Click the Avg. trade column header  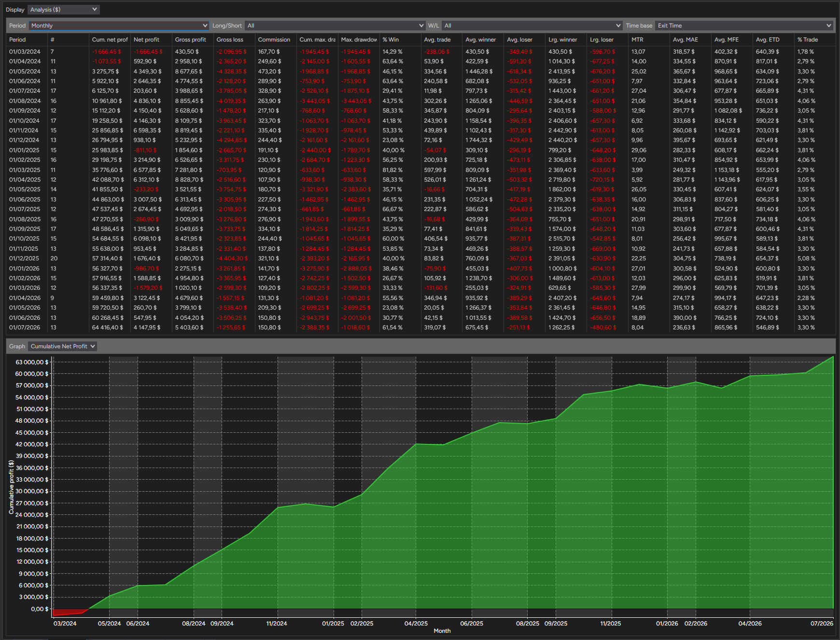click(x=442, y=40)
